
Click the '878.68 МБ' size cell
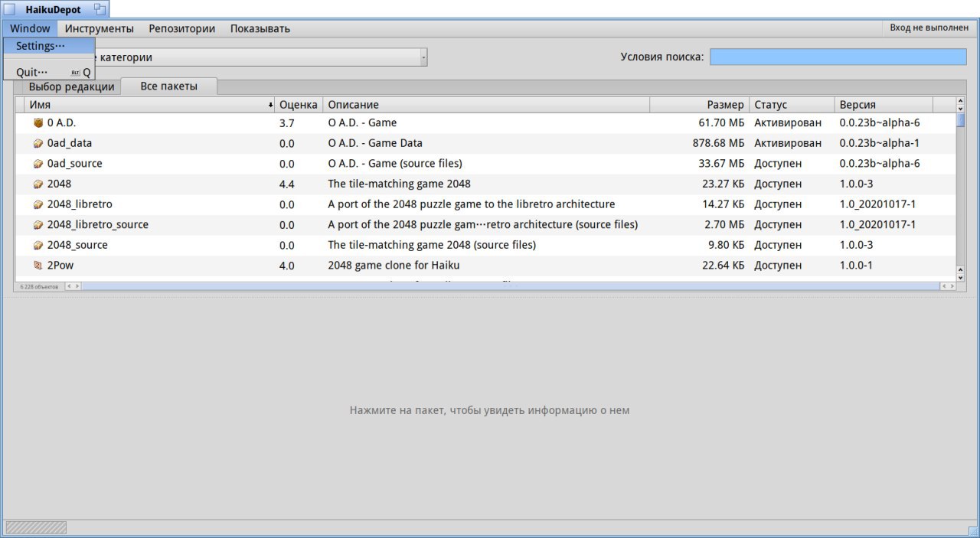tap(718, 143)
